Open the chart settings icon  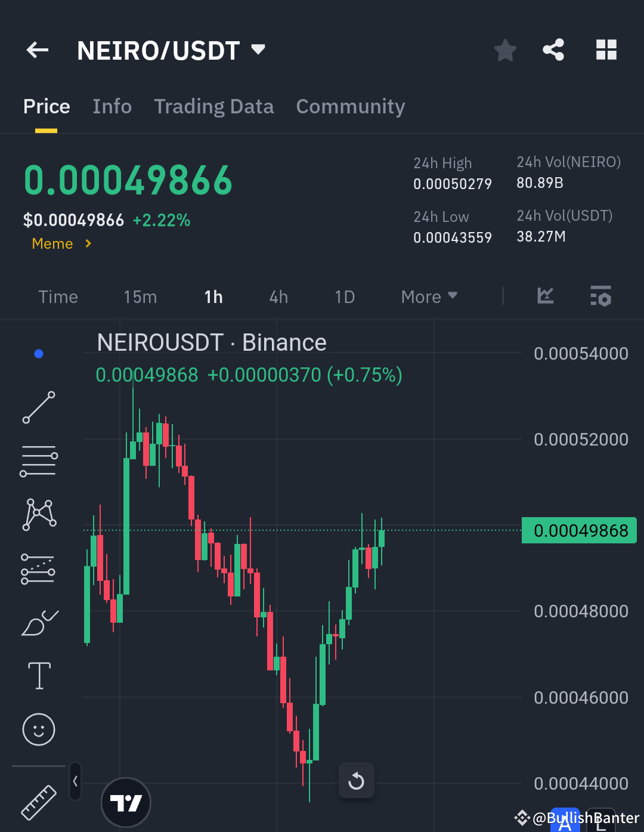(x=600, y=296)
